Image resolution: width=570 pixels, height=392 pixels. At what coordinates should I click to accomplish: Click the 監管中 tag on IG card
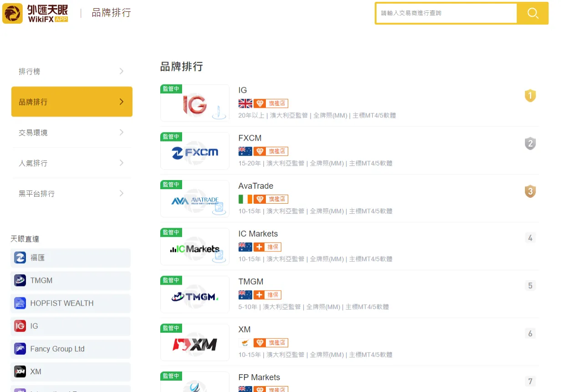171,89
